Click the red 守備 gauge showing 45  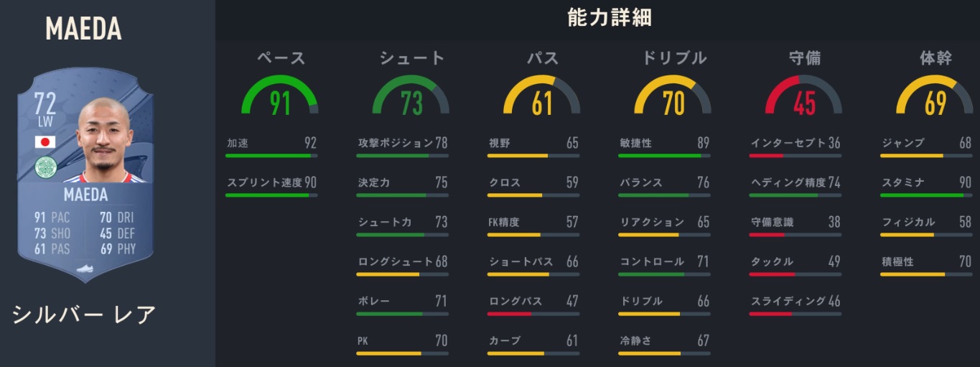click(803, 97)
